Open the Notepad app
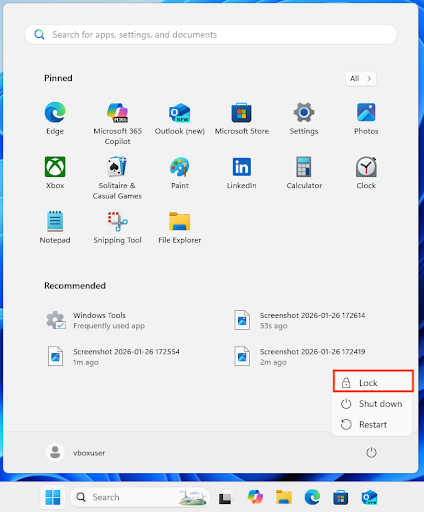The height and width of the screenshot is (512, 424). pos(55,227)
